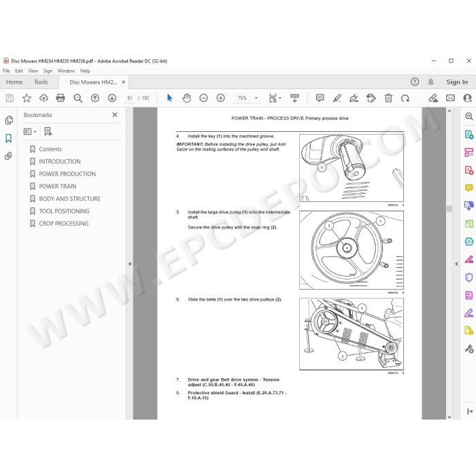Expand right pane with bottom arrow
Image resolution: width=476 pixels, height=476 pixels.
click(470, 411)
